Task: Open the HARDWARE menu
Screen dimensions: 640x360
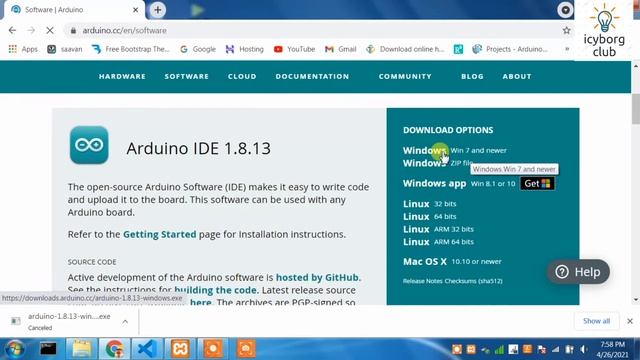Action: click(122, 76)
